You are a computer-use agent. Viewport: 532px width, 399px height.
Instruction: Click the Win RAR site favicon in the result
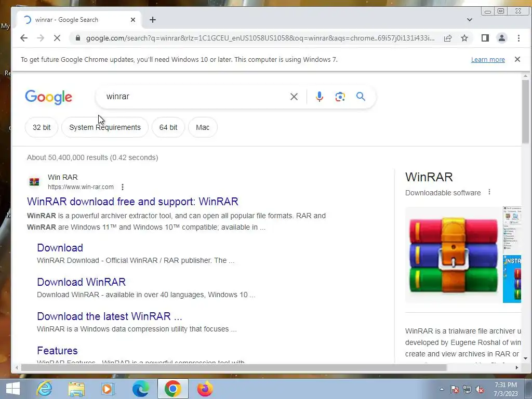pyautogui.click(x=34, y=182)
